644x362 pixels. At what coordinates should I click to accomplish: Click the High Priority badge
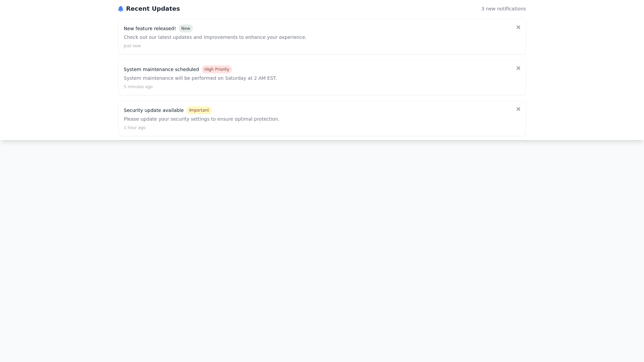click(217, 69)
